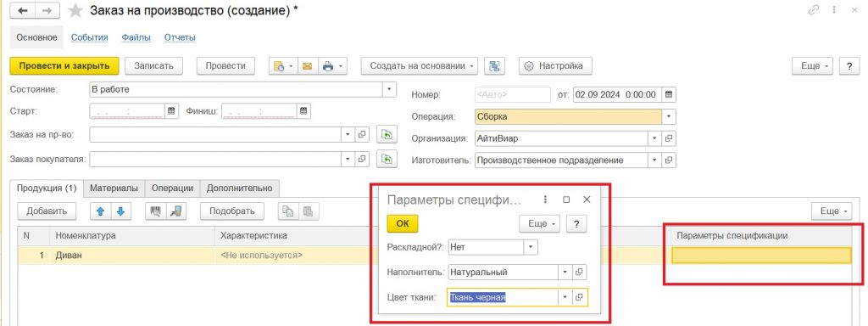The image size is (868, 326).
Task: Fill from Заказ на пр-во green icon
Action: click(x=387, y=135)
